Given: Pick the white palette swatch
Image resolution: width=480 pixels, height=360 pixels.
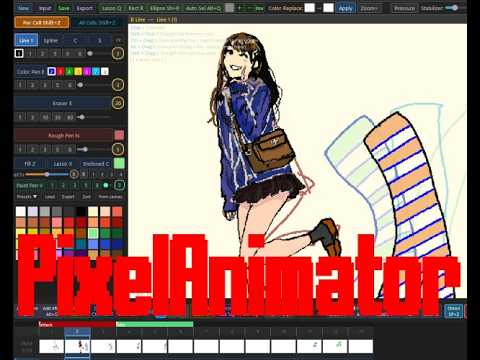Looking at the screenshot, I should click(21, 211).
